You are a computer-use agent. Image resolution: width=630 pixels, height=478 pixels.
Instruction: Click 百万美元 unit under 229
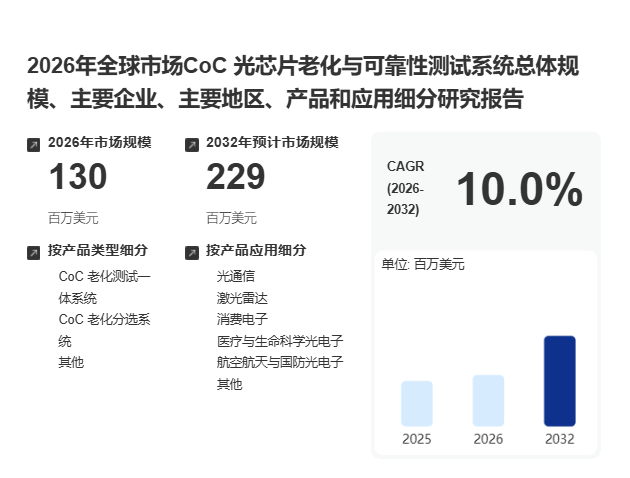pos(231,218)
